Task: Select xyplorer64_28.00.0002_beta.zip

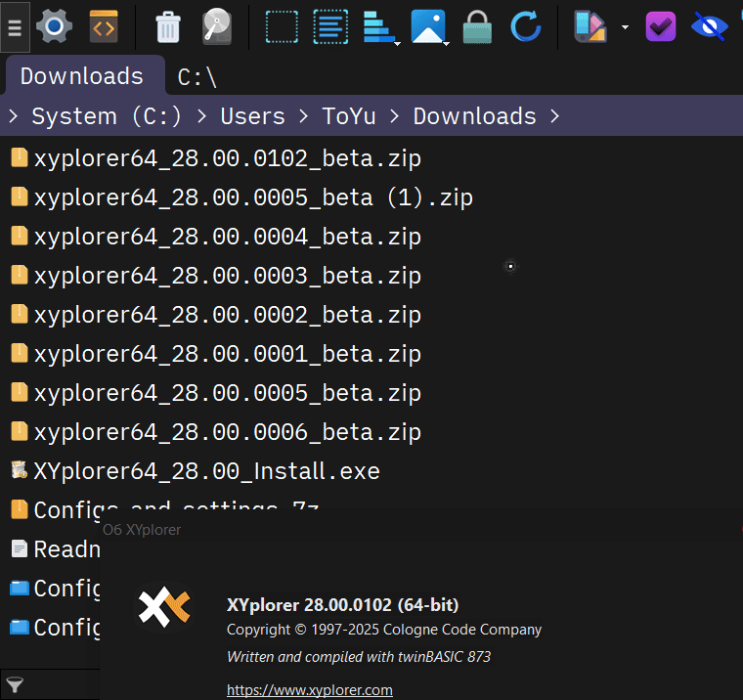Action: [228, 315]
